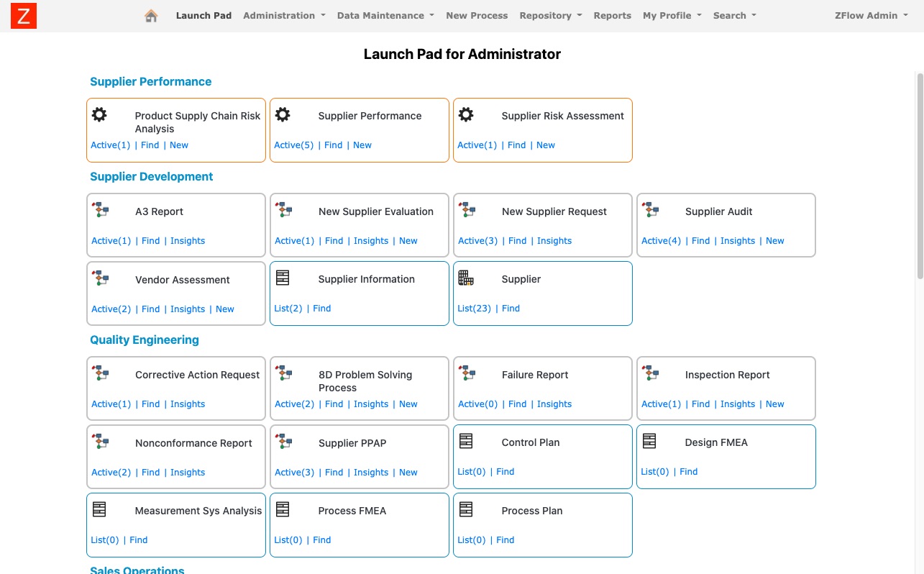Screen dimensions: 924x574
Task: Click the Supplier Information form icon
Action: point(283,278)
